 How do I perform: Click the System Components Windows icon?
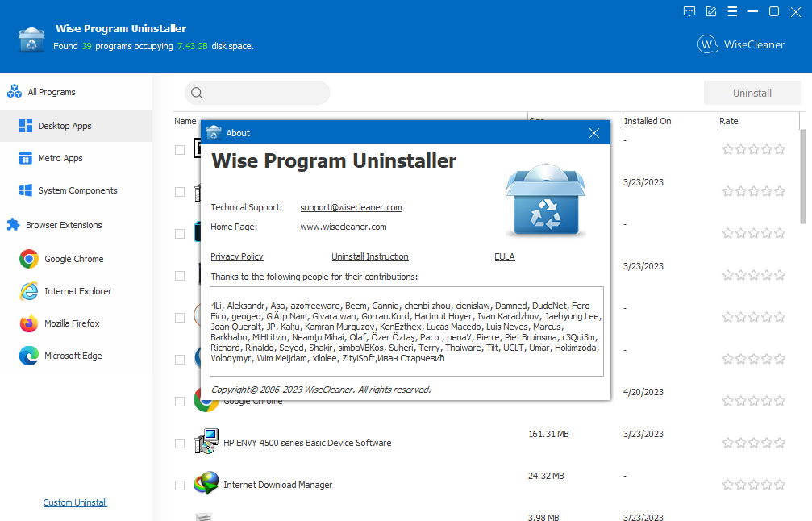(25, 190)
